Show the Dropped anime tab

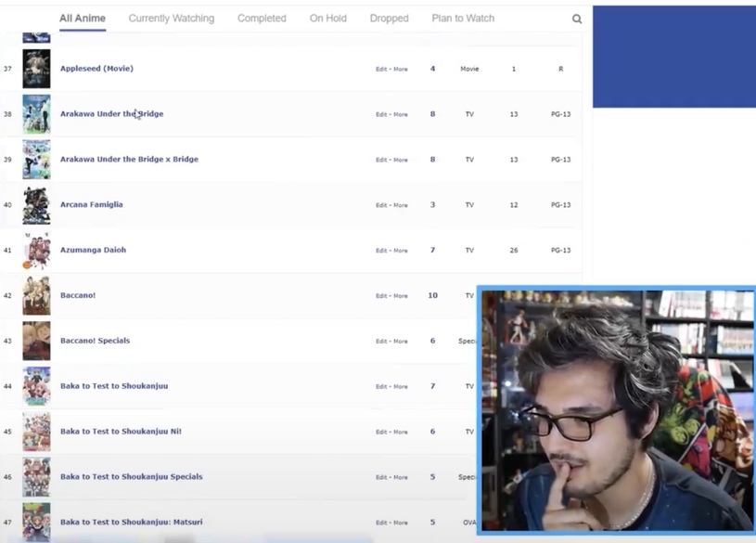coord(389,19)
